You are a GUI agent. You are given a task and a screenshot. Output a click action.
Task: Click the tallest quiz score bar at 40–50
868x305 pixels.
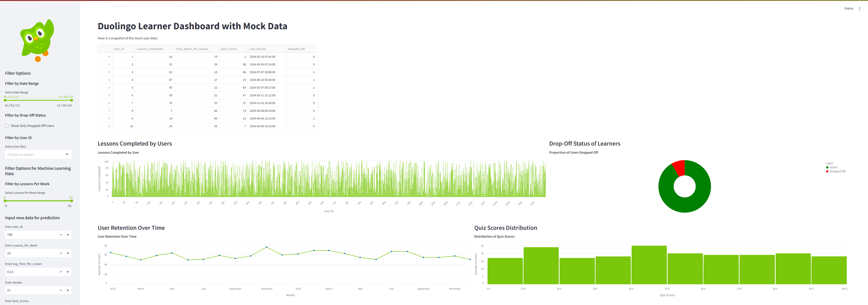tap(649, 265)
